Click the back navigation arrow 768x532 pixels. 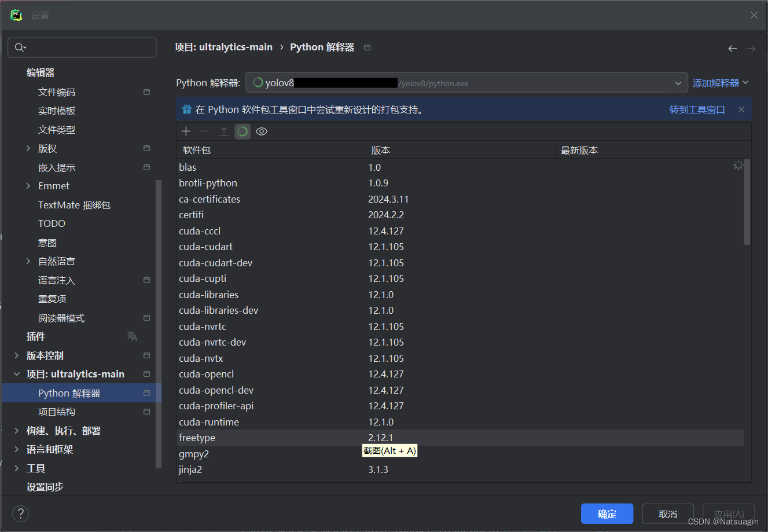(x=733, y=49)
